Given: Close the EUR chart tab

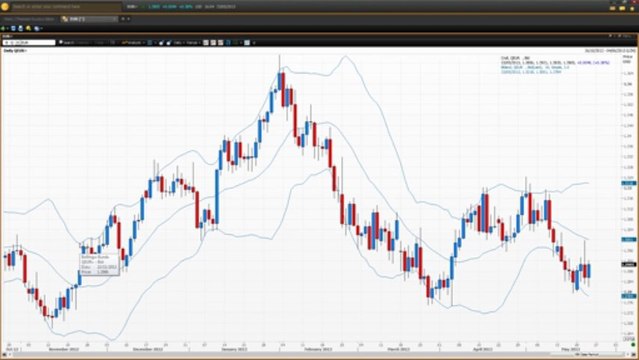Looking at the screenshot, I should click(114, 19).
